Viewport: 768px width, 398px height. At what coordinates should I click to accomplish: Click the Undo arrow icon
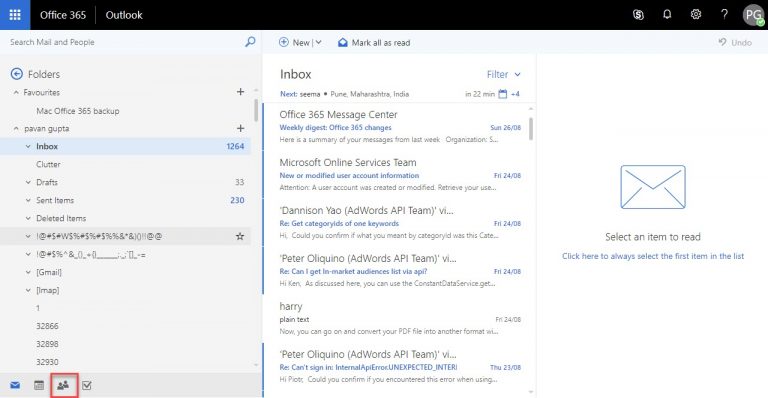pos(722,42)
